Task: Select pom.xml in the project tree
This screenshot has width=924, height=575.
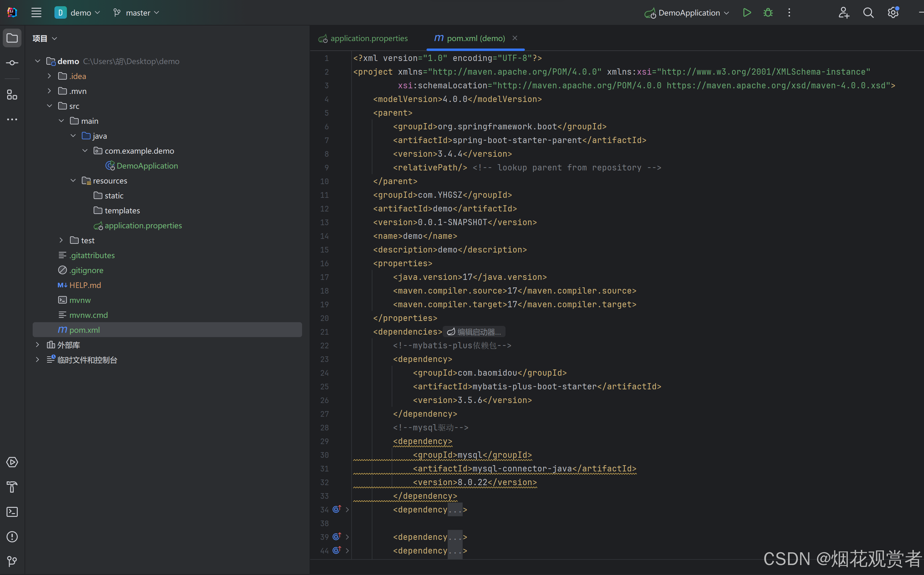Action: pos(84,330)
